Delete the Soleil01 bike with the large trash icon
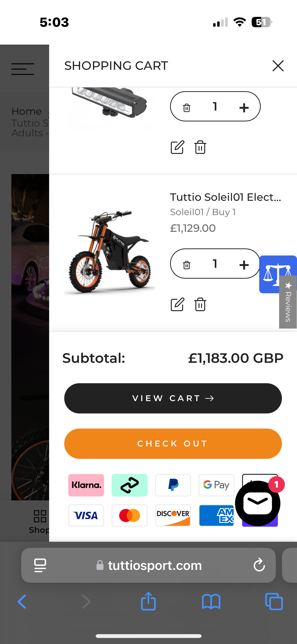This screenshot has width=297, height=644. click(x=200, y=304)
